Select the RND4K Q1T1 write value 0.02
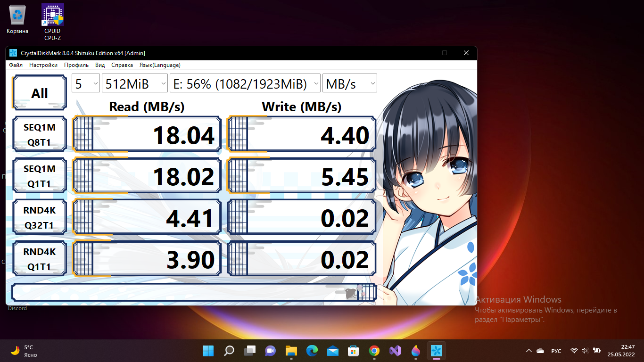 [x=302, y=259]
